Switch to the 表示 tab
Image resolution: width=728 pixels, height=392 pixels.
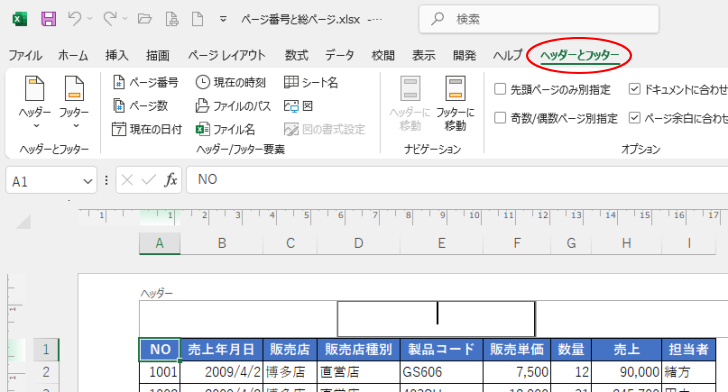423,56
